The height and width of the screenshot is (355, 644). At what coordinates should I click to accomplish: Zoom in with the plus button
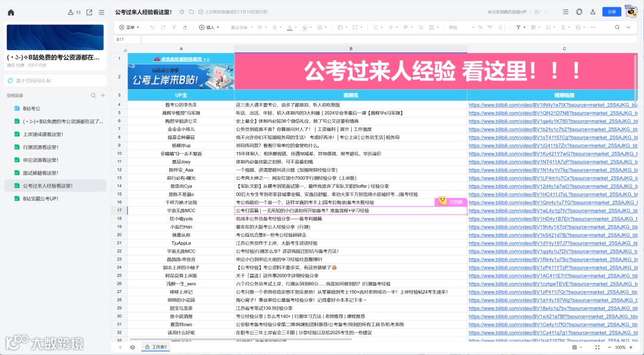click(631, 347)
